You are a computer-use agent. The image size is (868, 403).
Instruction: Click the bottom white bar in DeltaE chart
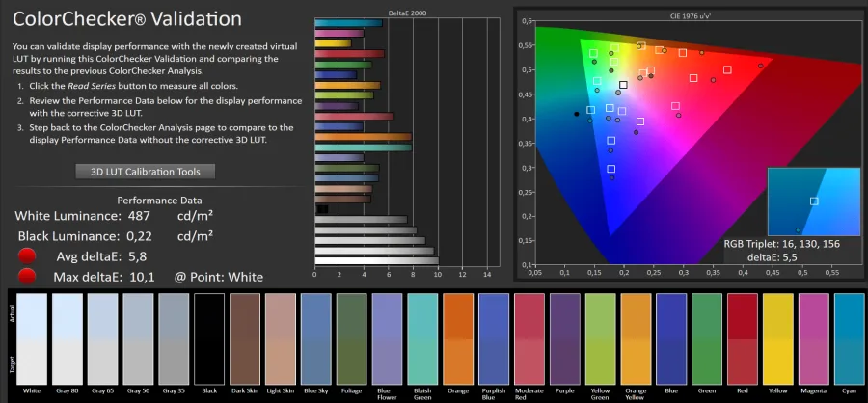coord(376,261)
